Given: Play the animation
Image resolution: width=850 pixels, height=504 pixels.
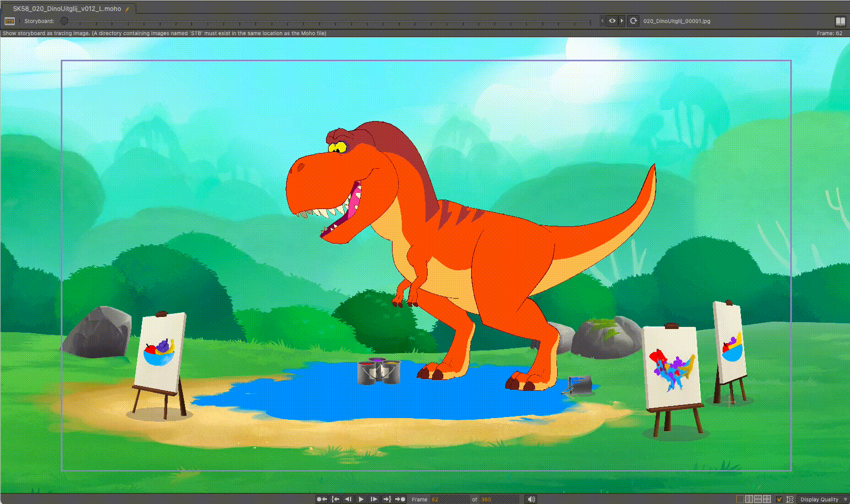Looking at the screenshot, I should point(361,499).
